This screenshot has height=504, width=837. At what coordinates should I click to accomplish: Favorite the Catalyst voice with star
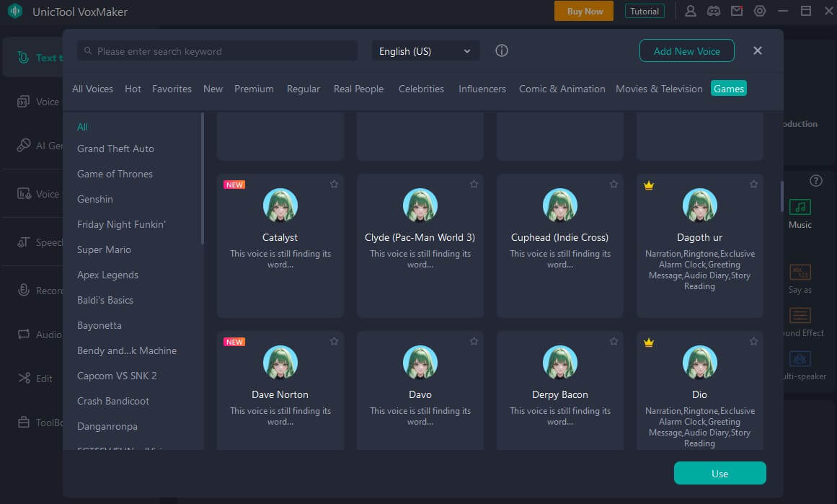(334, 185)
